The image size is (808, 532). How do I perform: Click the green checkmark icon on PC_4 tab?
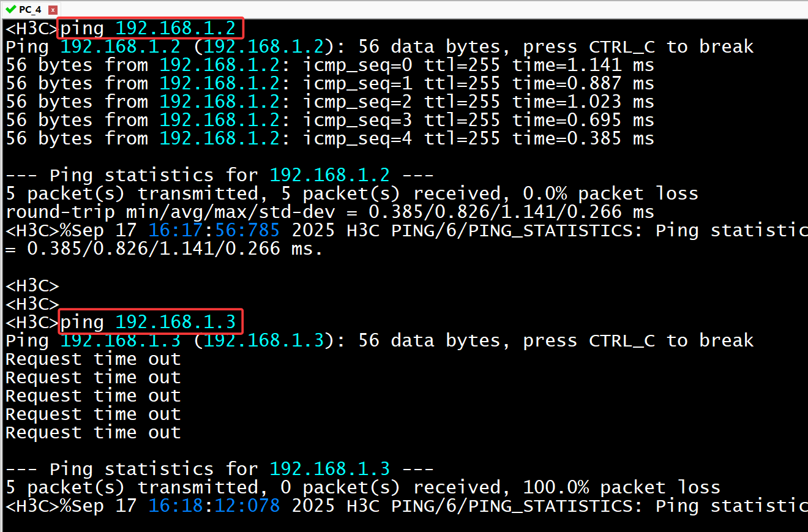10,9
